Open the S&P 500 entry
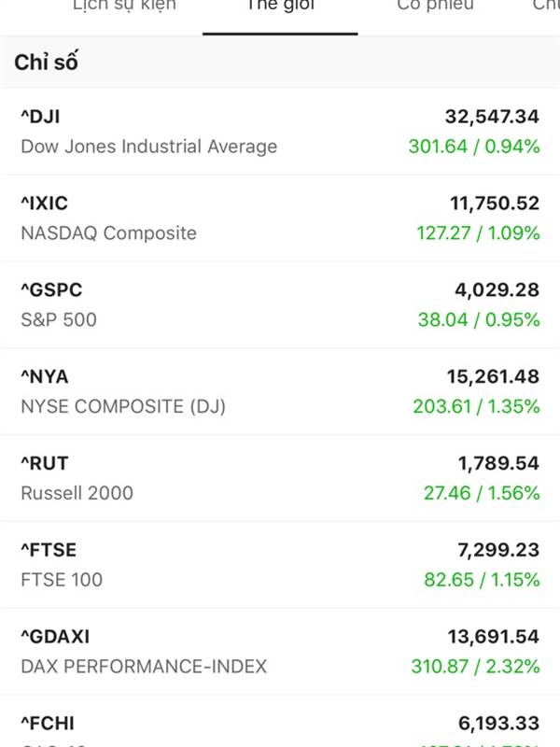Viewport: 560px width, 747px height. pos(59,319)
